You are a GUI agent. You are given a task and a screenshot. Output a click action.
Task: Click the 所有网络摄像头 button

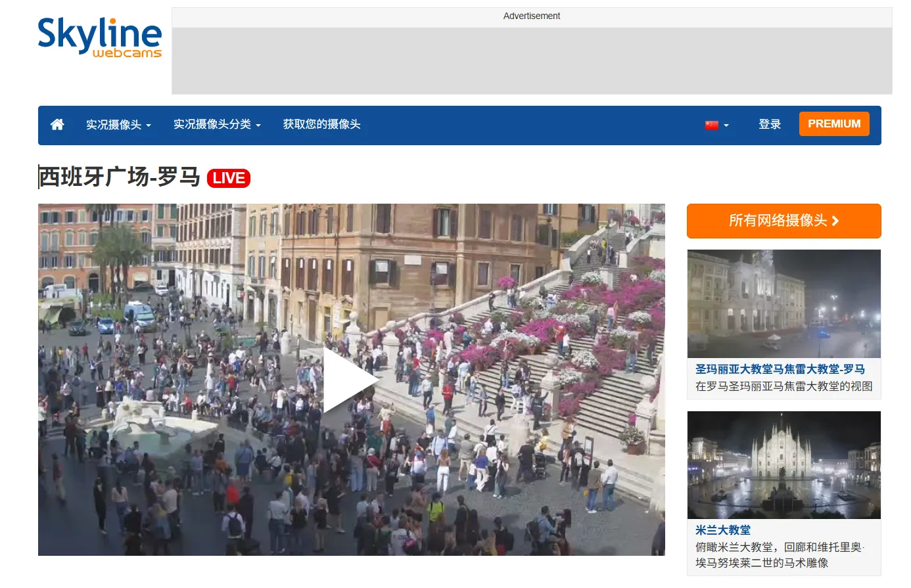(783, 221)
